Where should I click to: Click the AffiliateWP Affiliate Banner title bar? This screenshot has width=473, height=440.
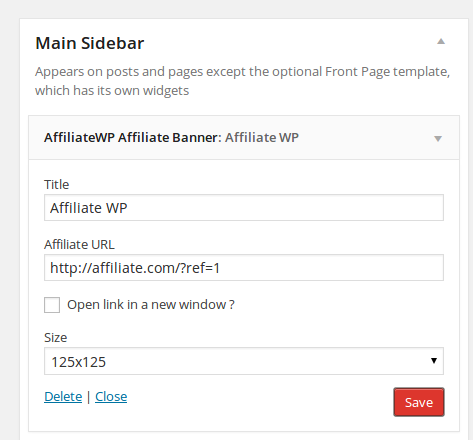[x=244, y=138]
